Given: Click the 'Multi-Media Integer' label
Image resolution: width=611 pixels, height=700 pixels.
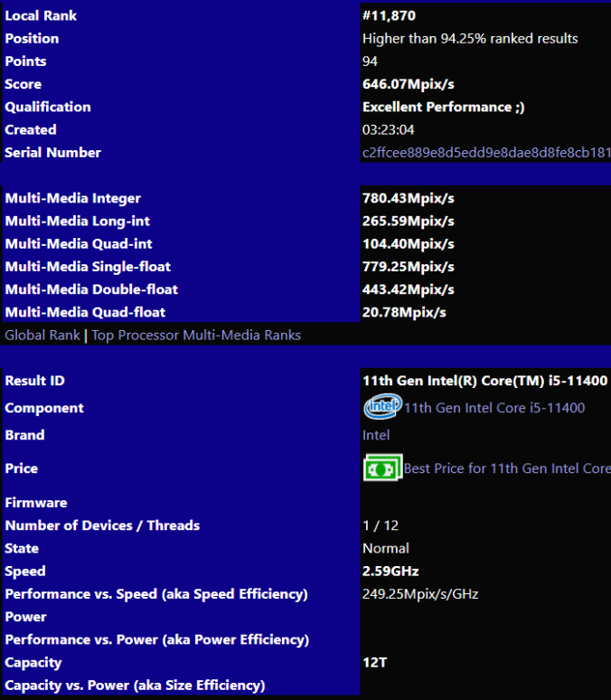Looking at the screenshot, I should (72, 198).
